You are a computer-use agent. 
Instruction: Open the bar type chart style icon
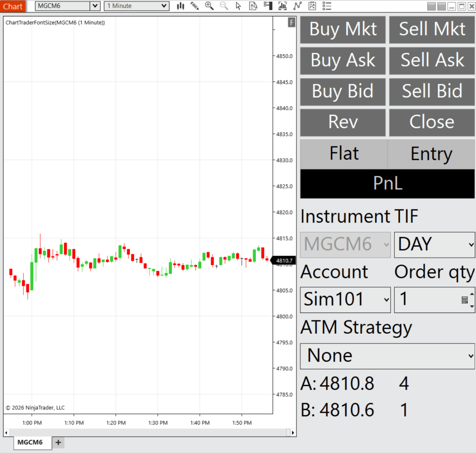180,6
